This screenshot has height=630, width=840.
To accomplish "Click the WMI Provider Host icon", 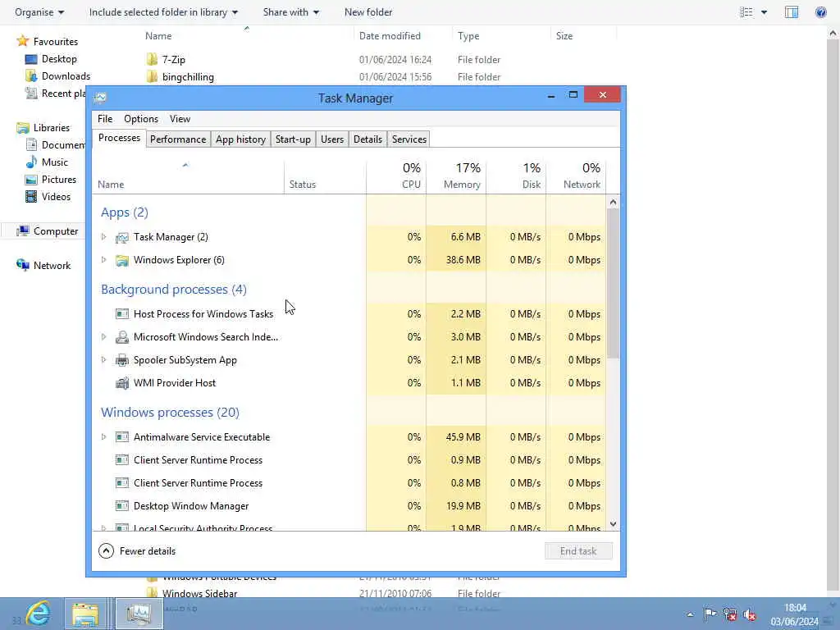I will coord(122,383).
